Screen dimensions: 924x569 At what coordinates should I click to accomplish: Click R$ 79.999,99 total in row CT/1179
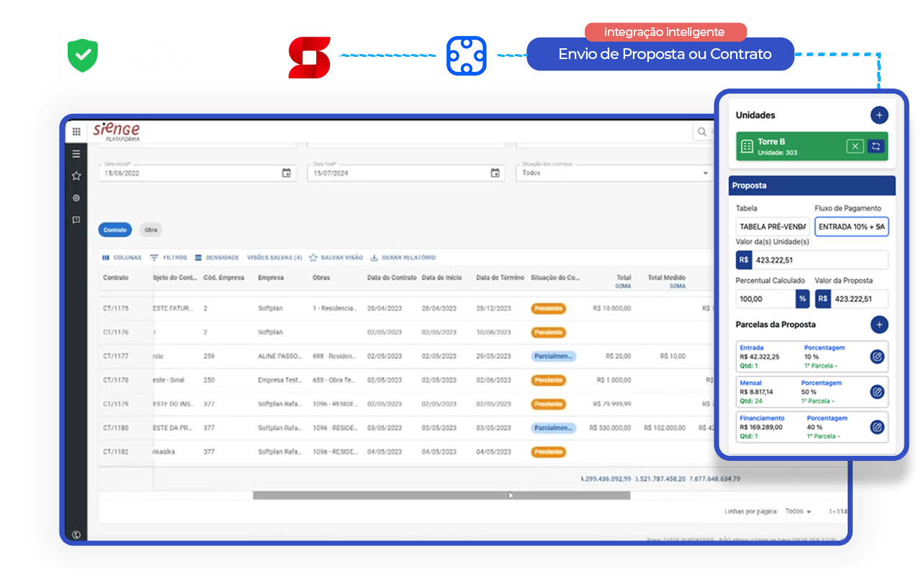pos(612,404)
